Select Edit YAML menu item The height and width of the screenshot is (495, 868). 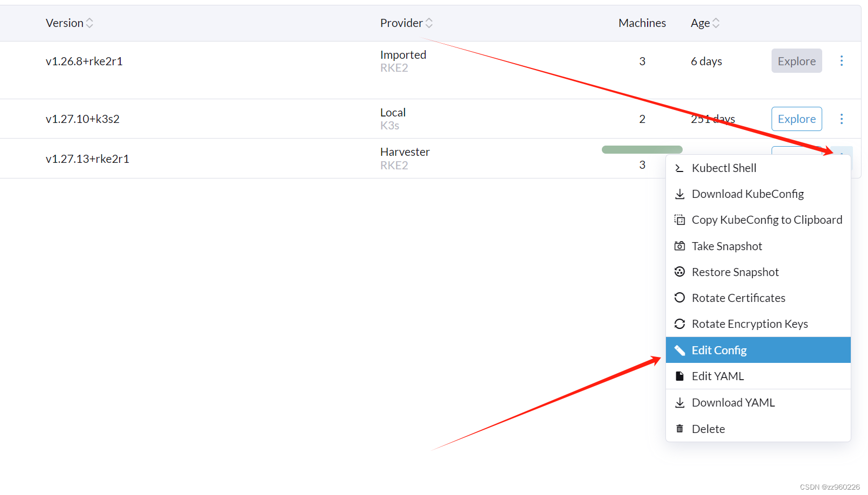click(x=758, y=376)
